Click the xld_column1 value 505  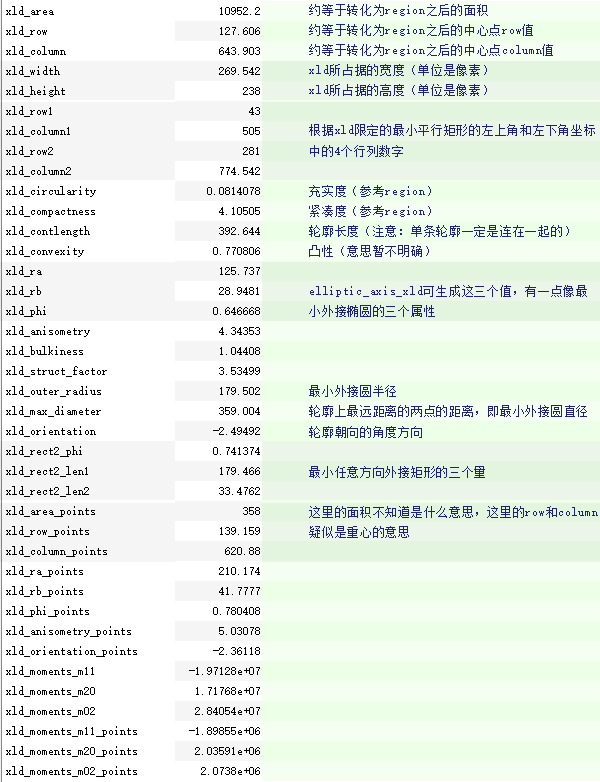[x=251, y=131]
